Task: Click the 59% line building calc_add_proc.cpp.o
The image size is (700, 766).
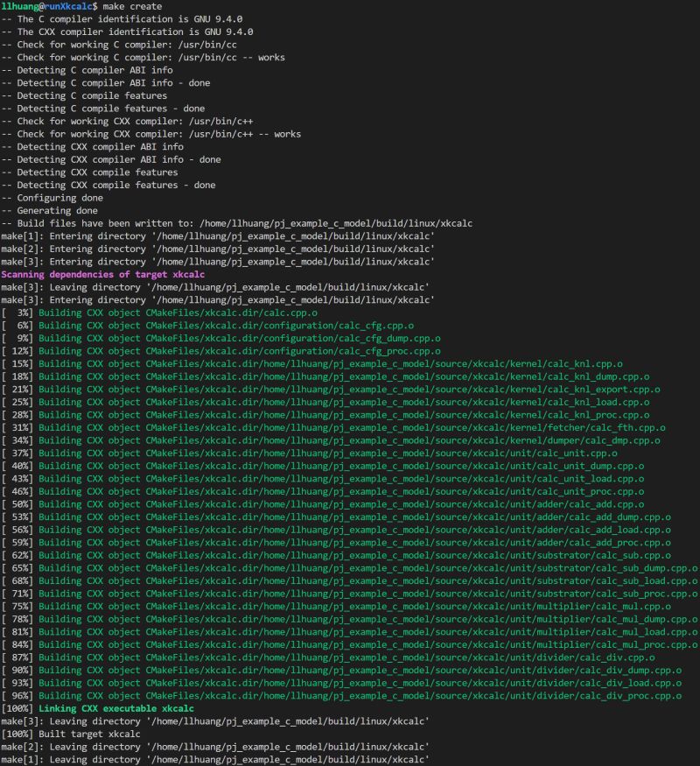Action: point(336,543)
